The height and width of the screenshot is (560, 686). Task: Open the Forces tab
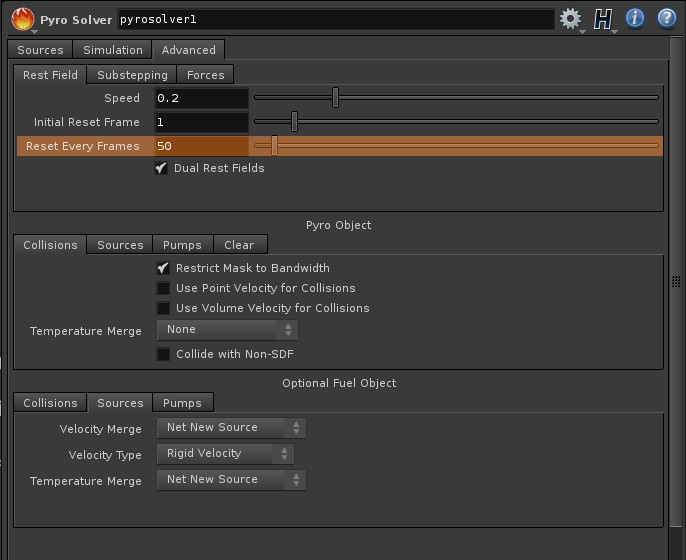[206, 75]
